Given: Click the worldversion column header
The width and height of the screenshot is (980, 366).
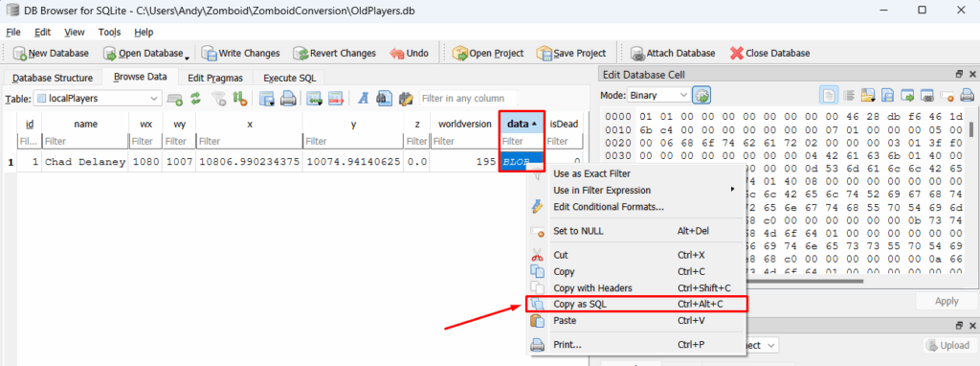Looking at the screenshot, I should click(x=464, y=124).
